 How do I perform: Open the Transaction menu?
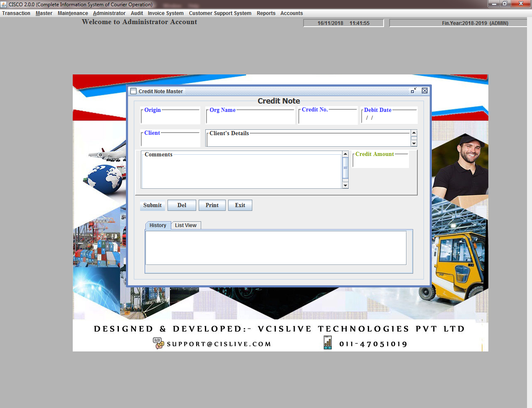pyautogui.click(x=16, y=13)
